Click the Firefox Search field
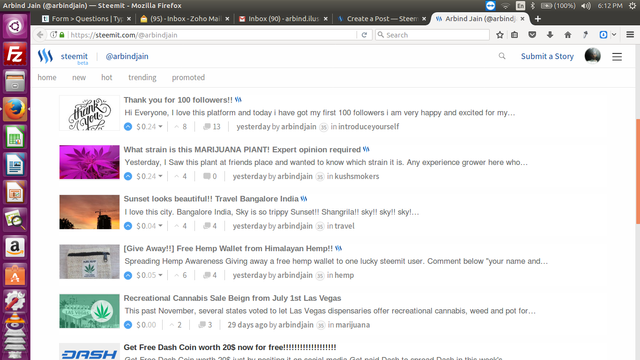The image size is (640, 360). tap(433, 35)
